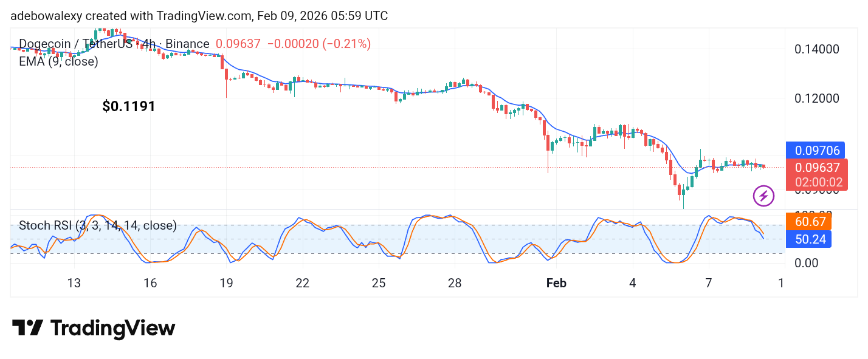Click the date label 19 on time axis
This screenshot has height=359, width=868.
[x=226, y=283]
